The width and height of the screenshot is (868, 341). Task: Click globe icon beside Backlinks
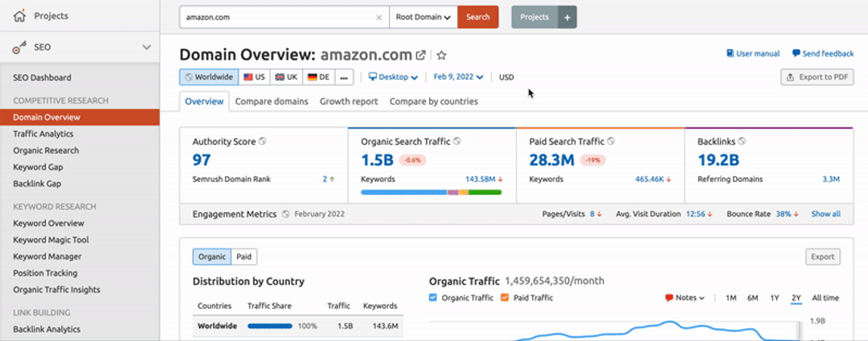pos(742,142)
